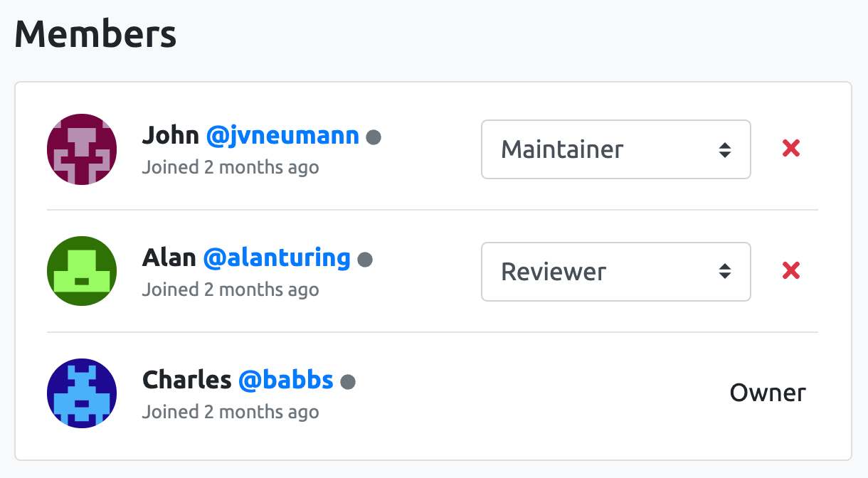Screen dimensions: 868x478
Task: Remove John from members list
Action: (790, 149)
